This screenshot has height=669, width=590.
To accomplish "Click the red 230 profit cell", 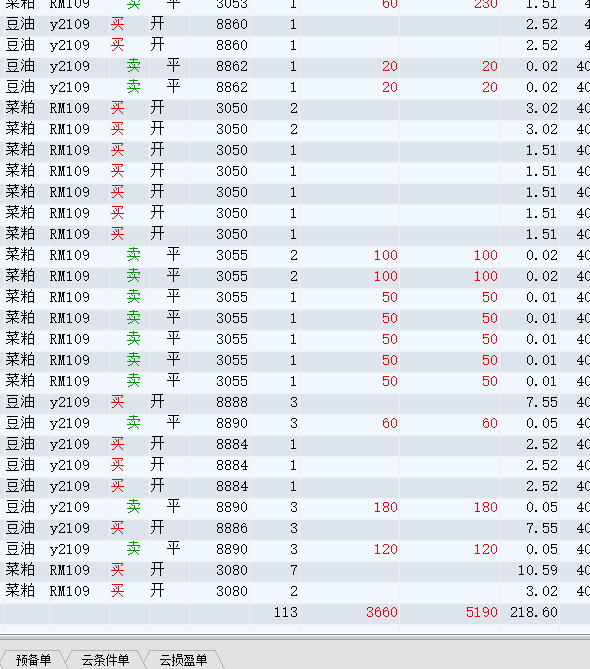I will click(x=486, y=5).
